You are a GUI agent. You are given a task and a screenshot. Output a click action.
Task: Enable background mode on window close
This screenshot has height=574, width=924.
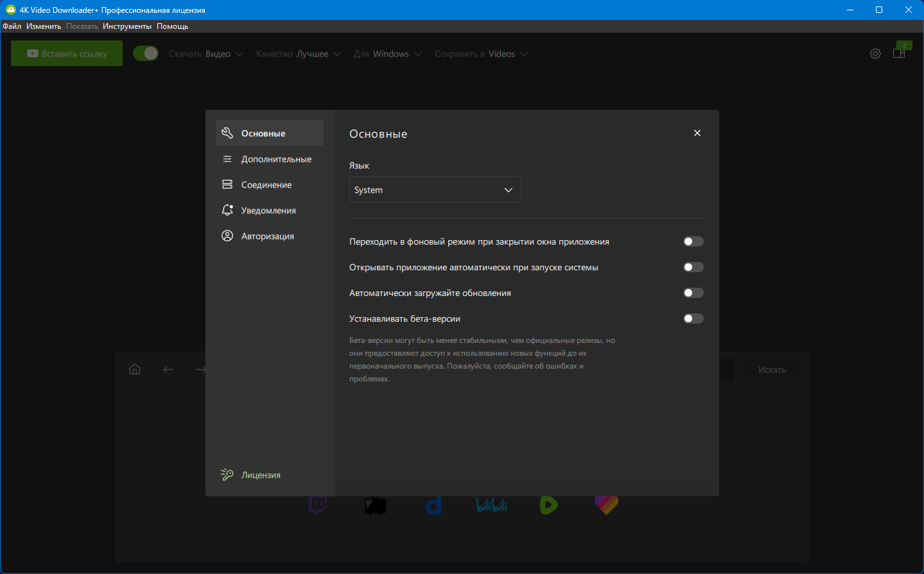click(x=693, y=241)
